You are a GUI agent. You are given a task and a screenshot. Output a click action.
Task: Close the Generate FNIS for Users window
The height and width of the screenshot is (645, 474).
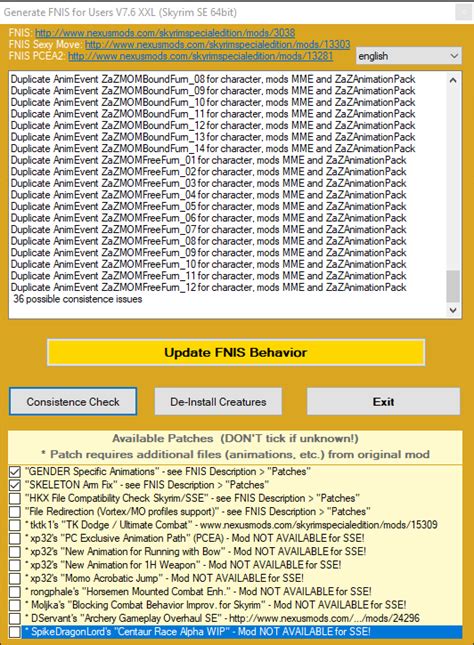[464, 12]
